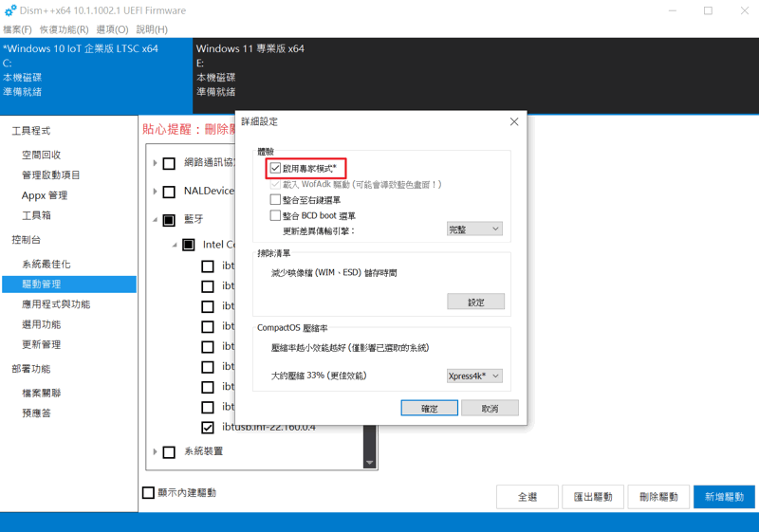Check the 網路通訊協定 driver category box
Image resolution: width=759 pixels, height=532 pixels.
(x=169, y=163)
